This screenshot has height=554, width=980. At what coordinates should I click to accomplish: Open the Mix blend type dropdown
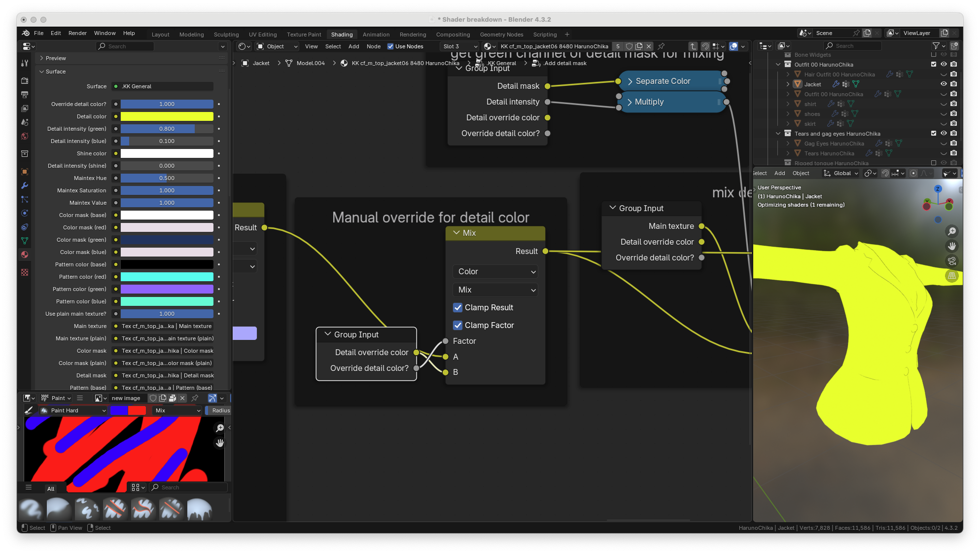[495, 290]
